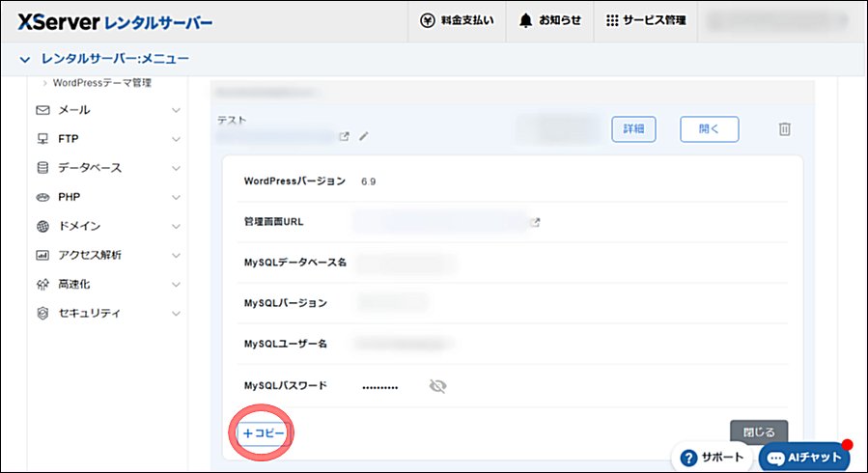Viewport: 868px width, 473px height.
Task: Click the PHP elephant icon
Action: (42, 197)
